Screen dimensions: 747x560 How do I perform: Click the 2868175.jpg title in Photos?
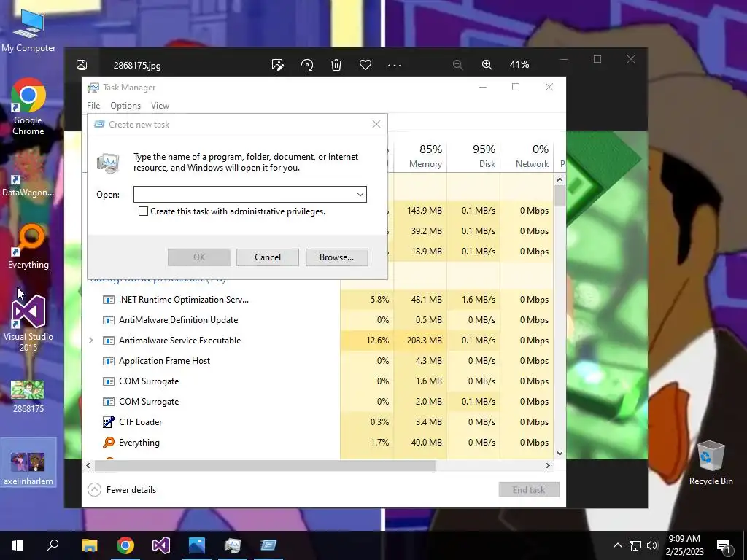tap(137, 65)
